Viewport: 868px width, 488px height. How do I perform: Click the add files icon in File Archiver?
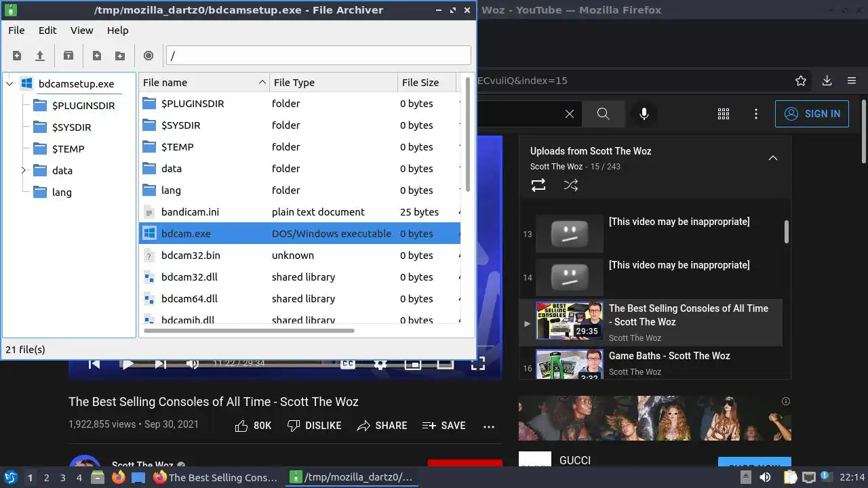[x=97, y=56]
